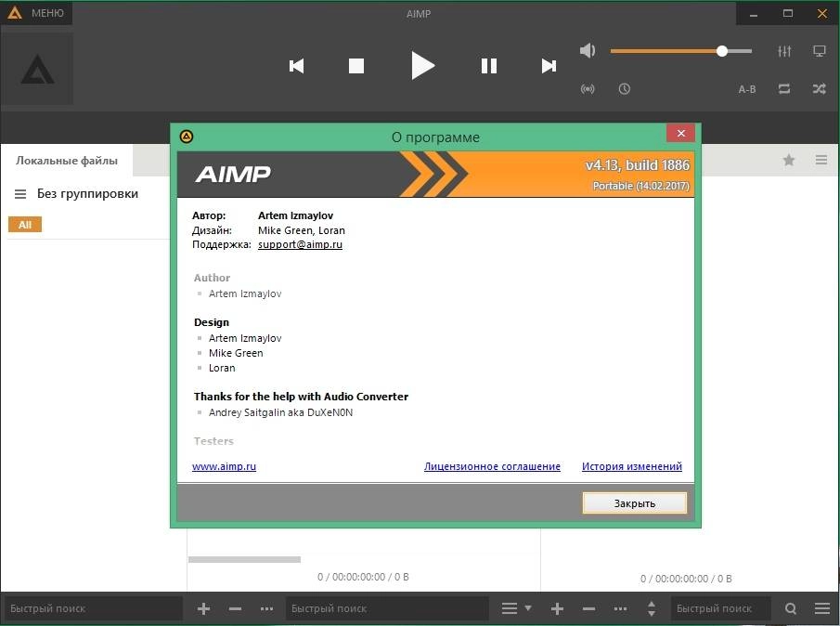This screenshot has width=840, height=626.
Task: Minimize the AIMP window
Action: point(754,13)
